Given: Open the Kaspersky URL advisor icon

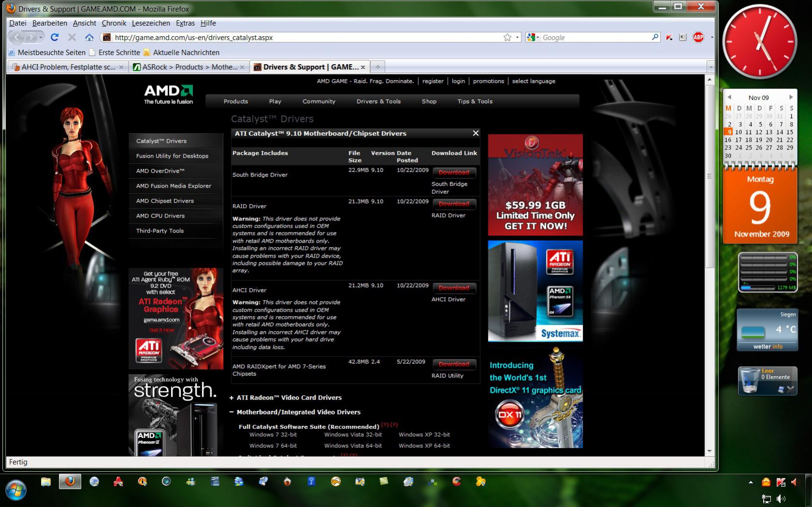Looking at the screenshot, I should [669, 37].
